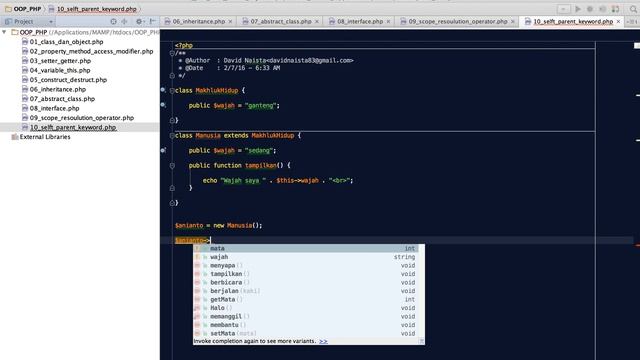Viewport: 640px width, 360px height.
Task: Switch to 09_scope_resoulution_operator.php tab
Action: [x=458, y=21]
